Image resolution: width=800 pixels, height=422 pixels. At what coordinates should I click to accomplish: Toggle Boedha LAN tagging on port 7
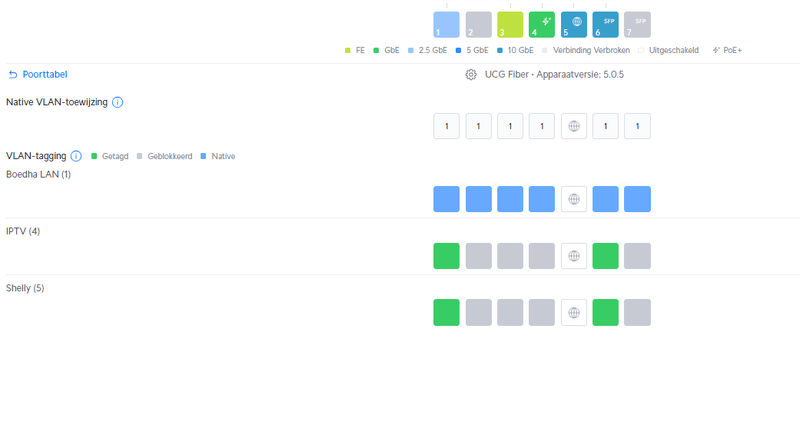(637, 199)
